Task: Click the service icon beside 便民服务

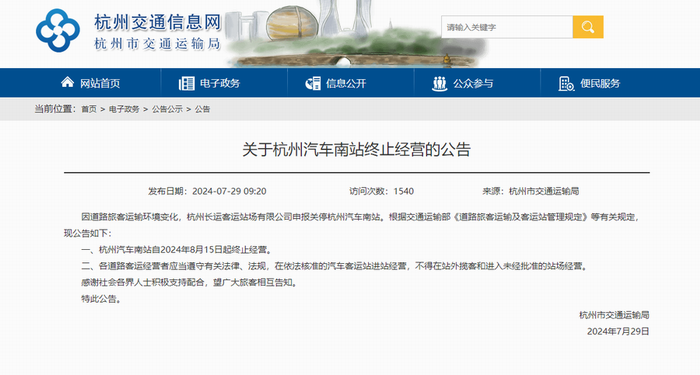Action: [566, 83]
